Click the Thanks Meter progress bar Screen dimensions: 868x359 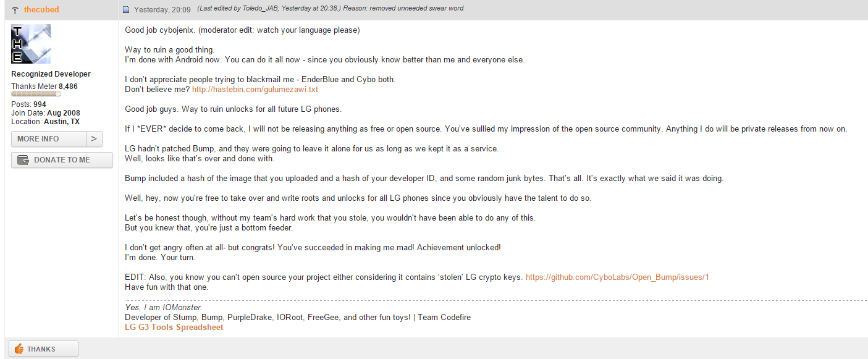36,94
